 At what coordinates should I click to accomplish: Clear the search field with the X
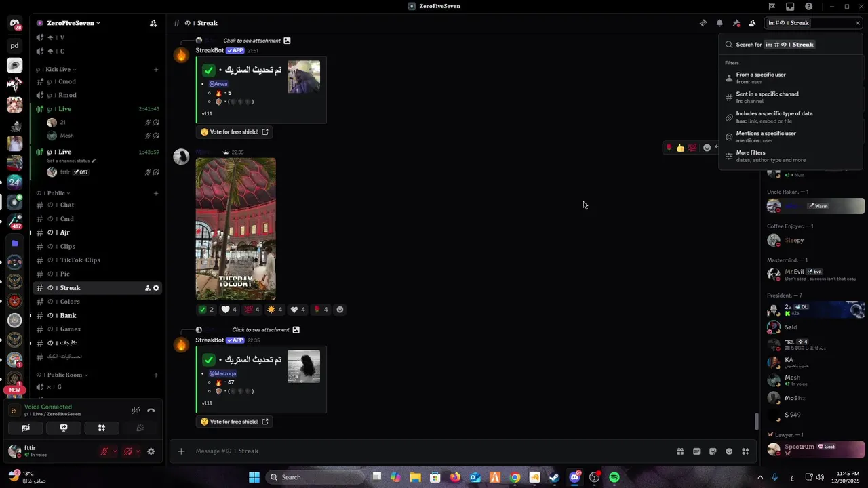coord(857,23)
